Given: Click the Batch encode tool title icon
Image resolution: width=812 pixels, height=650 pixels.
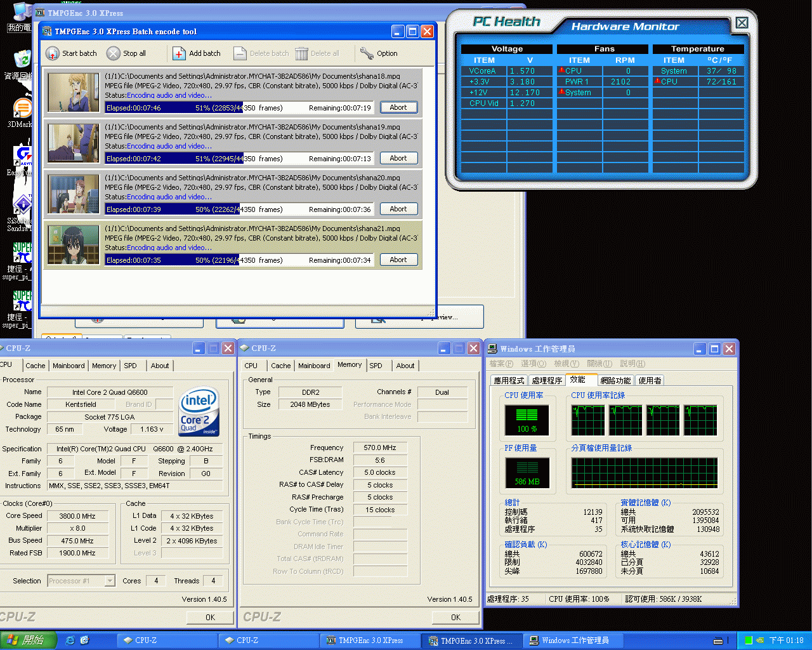Looking at the screenshot, I should click(47, 31).
